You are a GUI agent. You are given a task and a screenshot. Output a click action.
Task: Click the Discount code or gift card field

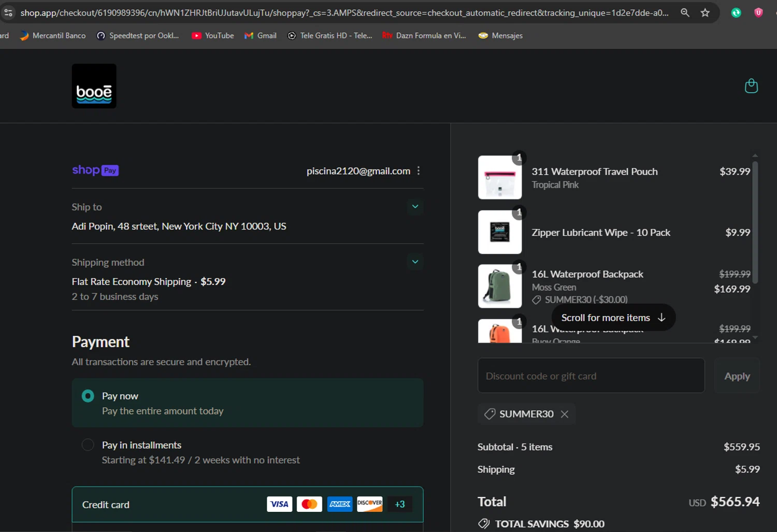pyautogui.click(x=591, y=376)
